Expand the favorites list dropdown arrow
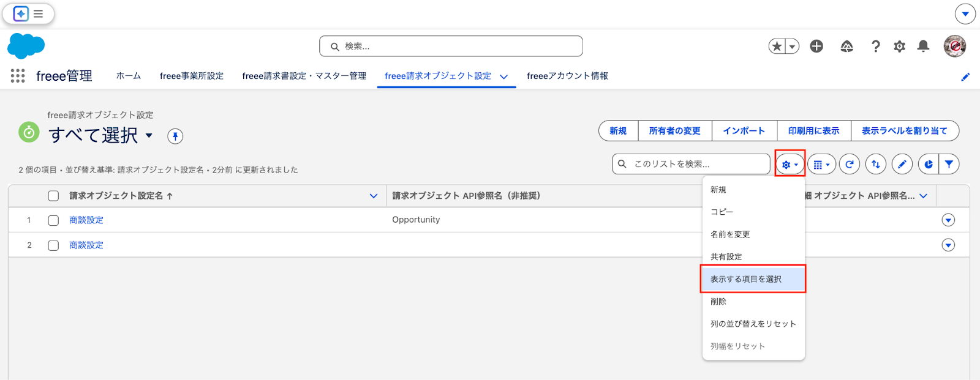980x380 pixels. 793,46
